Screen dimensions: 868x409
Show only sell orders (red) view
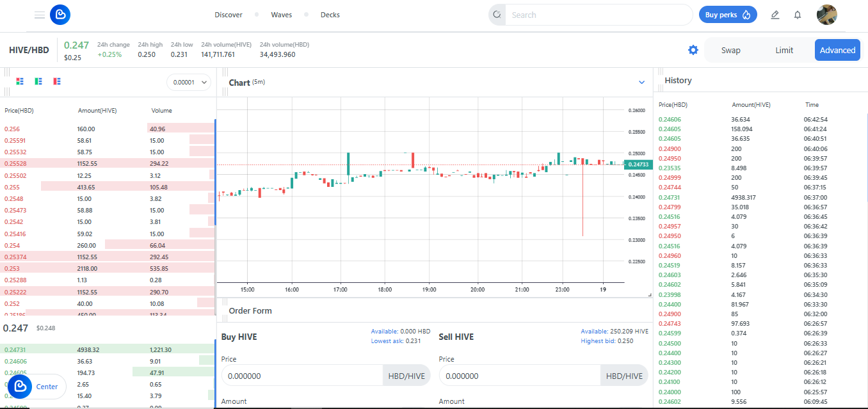57,81
